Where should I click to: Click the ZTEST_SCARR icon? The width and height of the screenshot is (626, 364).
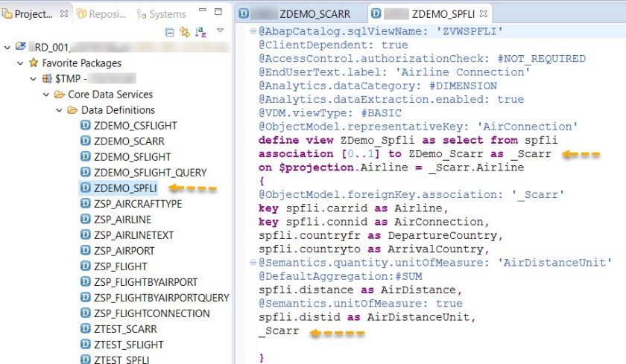coord(86,328)
